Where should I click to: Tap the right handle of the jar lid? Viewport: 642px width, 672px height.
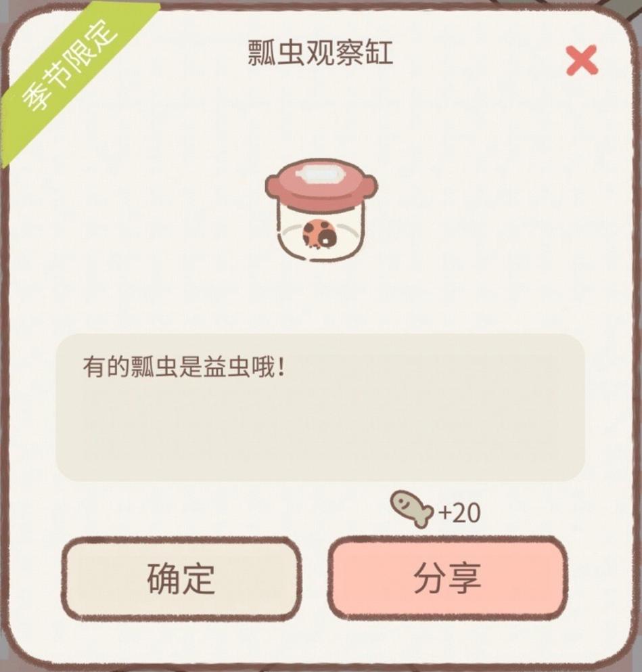tap(371, 187)
